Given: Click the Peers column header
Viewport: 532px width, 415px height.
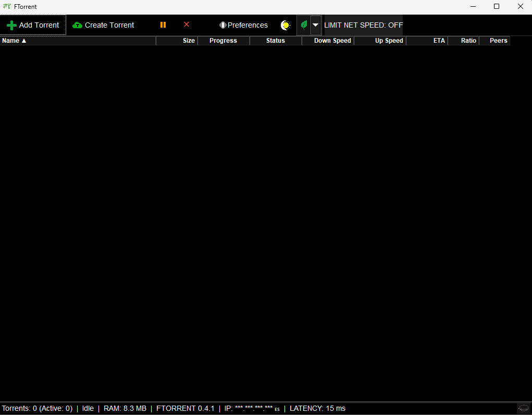Looking at the screenshot, I should point(494,41).
